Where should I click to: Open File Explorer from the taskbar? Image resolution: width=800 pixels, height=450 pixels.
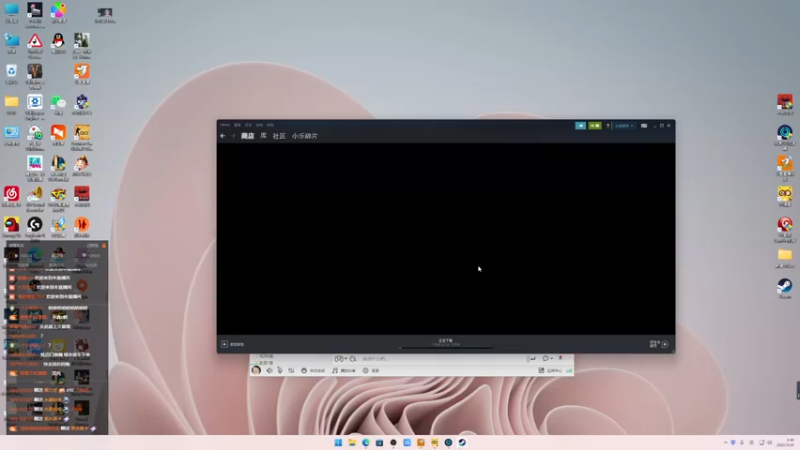point(352,442)
